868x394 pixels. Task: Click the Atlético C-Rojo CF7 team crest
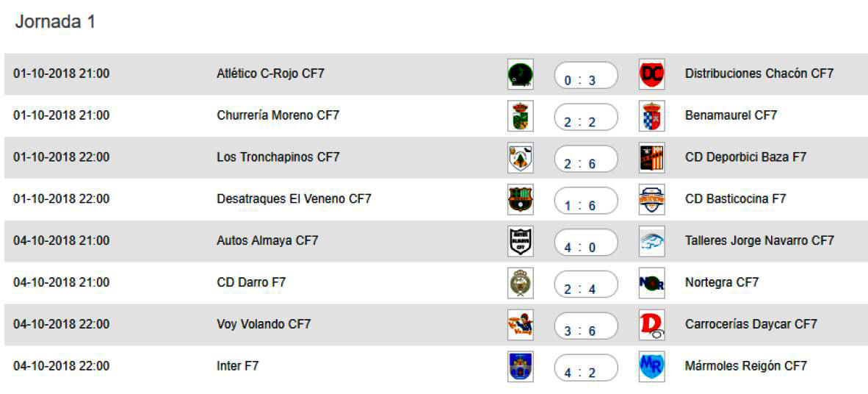[520, 74]
